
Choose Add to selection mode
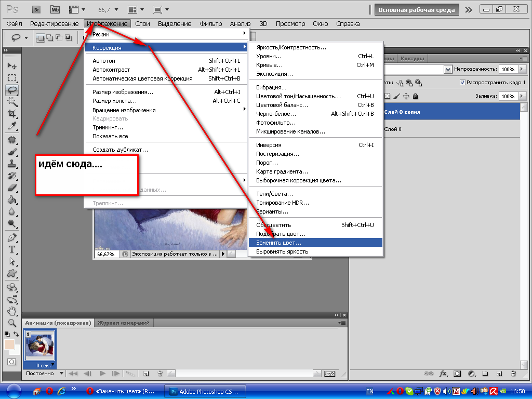point(49,37)
